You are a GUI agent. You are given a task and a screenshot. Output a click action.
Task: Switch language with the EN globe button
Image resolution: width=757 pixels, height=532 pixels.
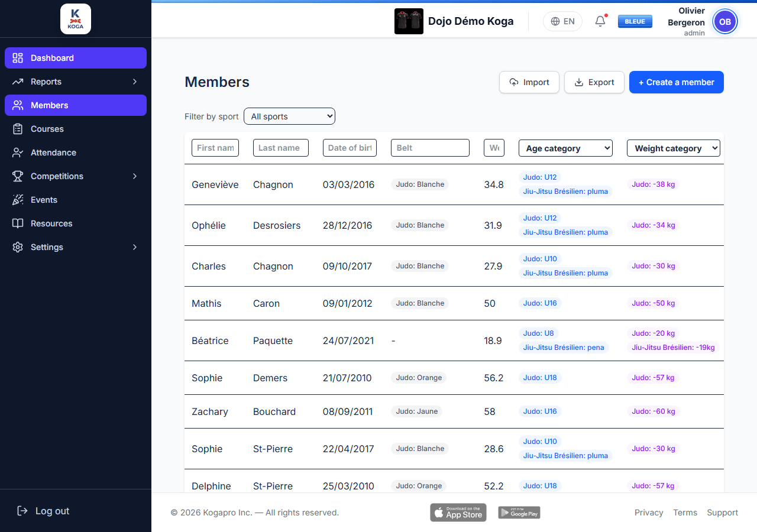(x=562, y=21)
